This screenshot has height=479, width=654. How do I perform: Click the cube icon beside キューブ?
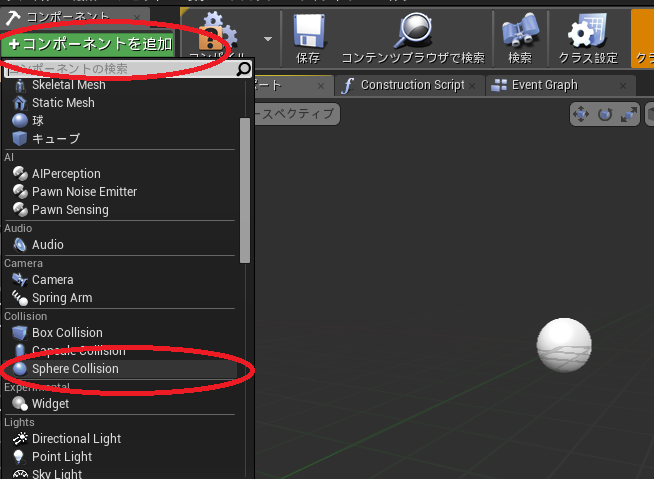(20, 139)
